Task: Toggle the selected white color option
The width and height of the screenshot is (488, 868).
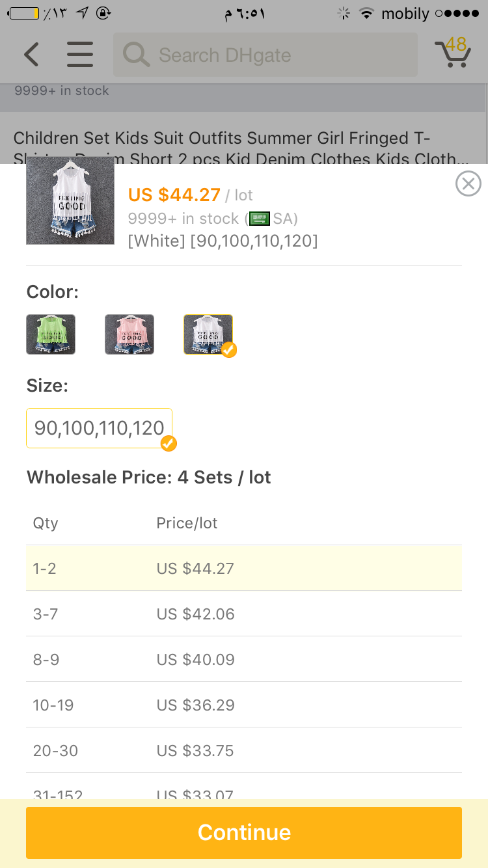Action: pyautogui.click(x=208, y=334)
